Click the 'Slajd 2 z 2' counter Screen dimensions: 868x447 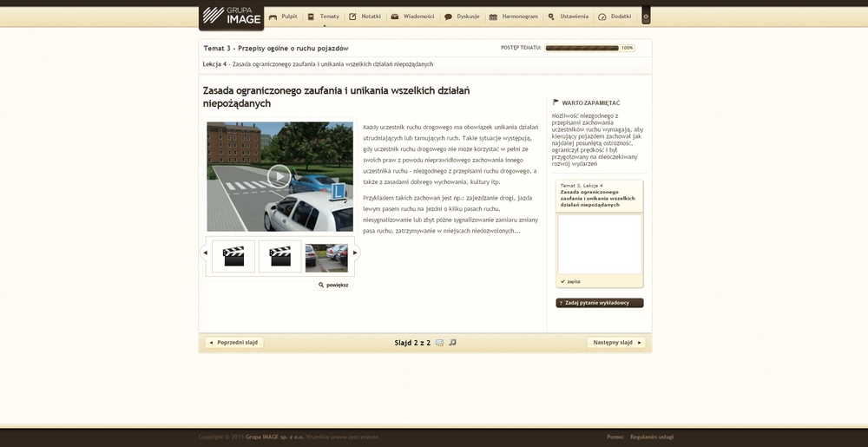pos(412,343)
